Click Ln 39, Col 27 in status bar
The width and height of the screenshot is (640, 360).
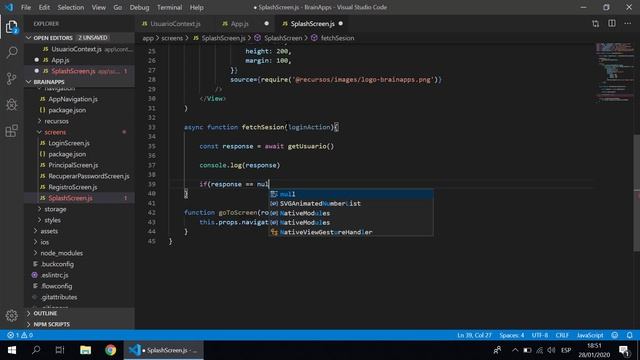(474, 335)
